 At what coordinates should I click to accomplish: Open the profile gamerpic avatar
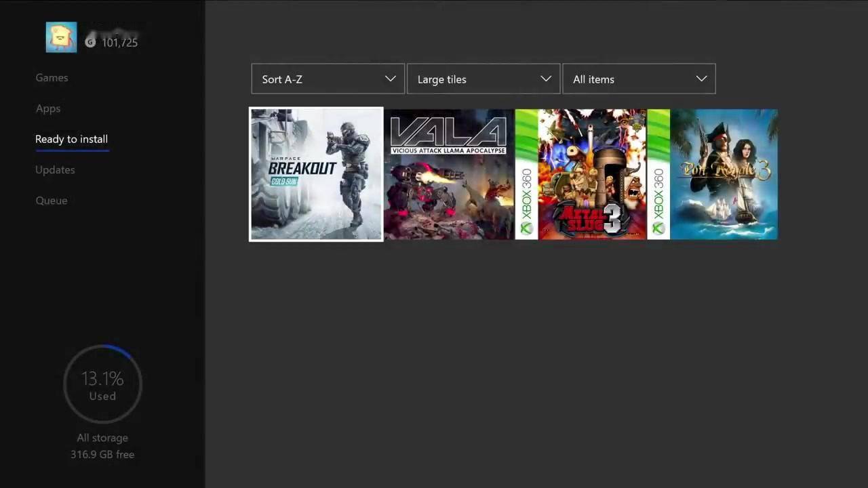tap(61, 37)
